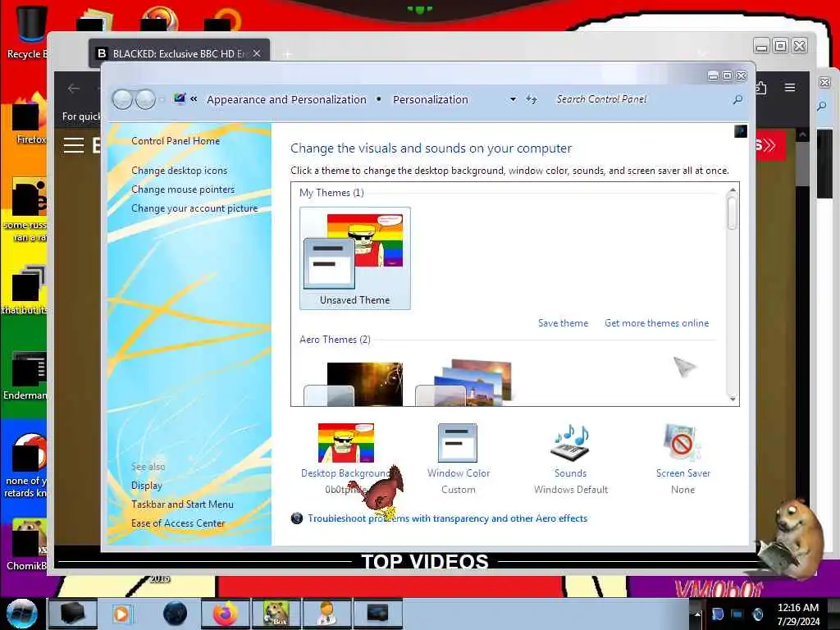Click the Windows Start orb
840x630 pixels.
tap(21, 614)
